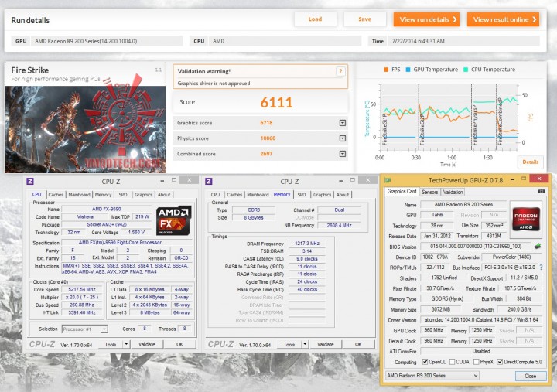This screenshot has width=557, height=392.
Task: Expand the Physics score details
Action: pyautogui.click(x=343, y=138)
